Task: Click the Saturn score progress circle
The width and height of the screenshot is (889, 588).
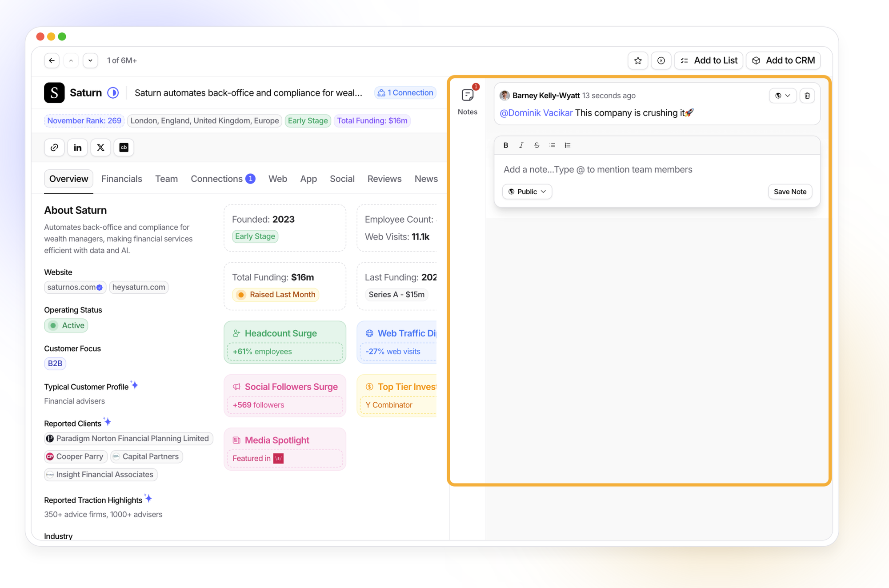Action: (113, 93)
